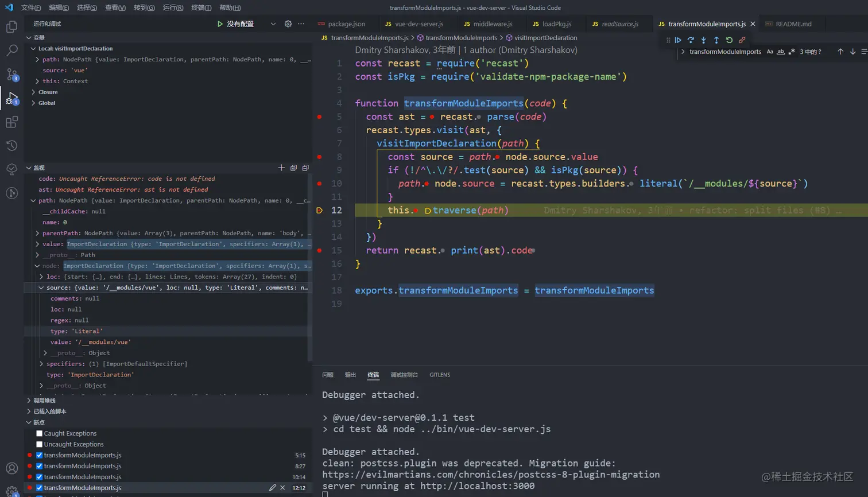Screen dimensions: 868x497
Task: Uncheck the breakpoint at 5:15
Action: point(40,455)
